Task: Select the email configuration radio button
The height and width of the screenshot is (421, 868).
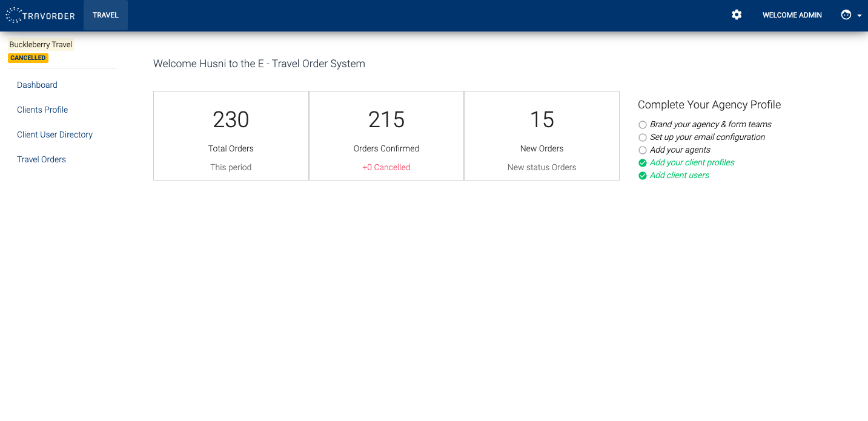Action: tap(643, 138)
